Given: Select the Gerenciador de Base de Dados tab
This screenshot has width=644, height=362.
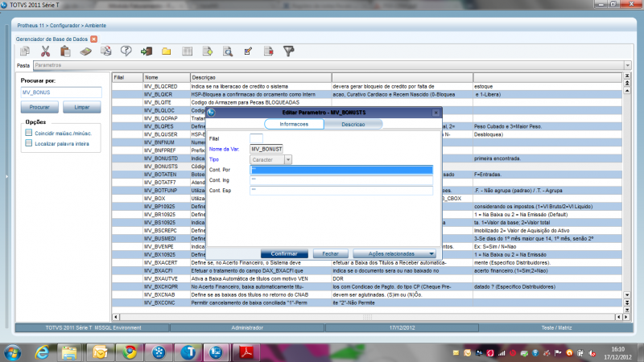Looking at the screenshot, I should pos(52,39).
